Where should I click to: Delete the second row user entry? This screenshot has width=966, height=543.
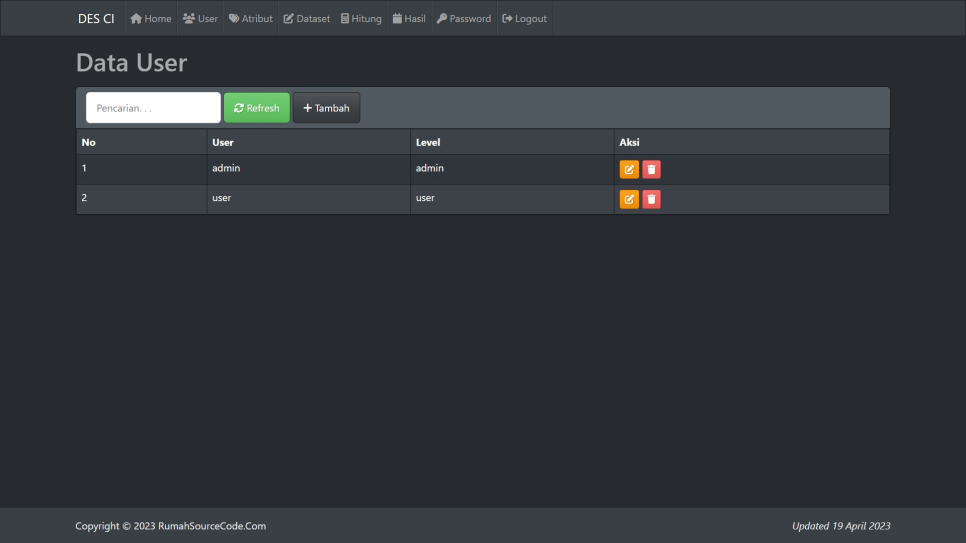click(x=651, y=199)
